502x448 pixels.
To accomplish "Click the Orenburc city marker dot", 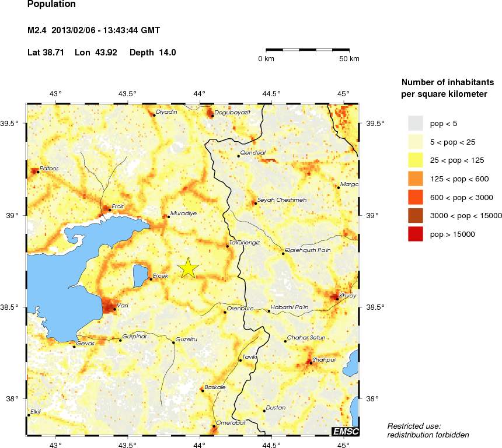I will 225,312.
